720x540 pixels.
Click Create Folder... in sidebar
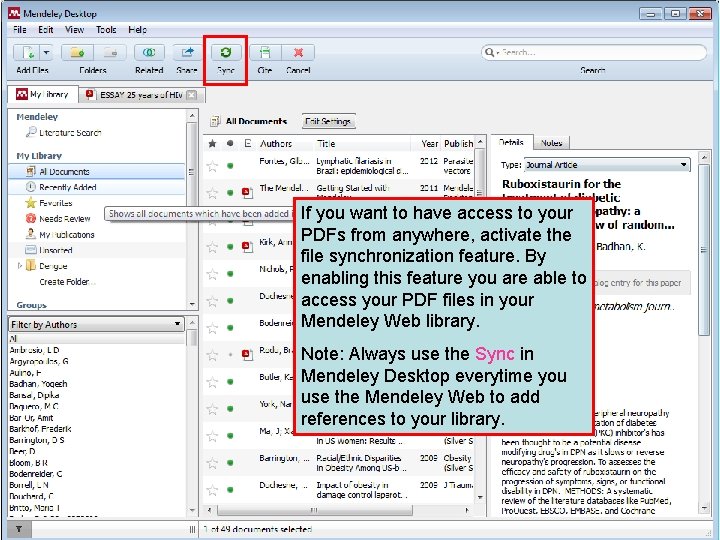coord(67,282)
